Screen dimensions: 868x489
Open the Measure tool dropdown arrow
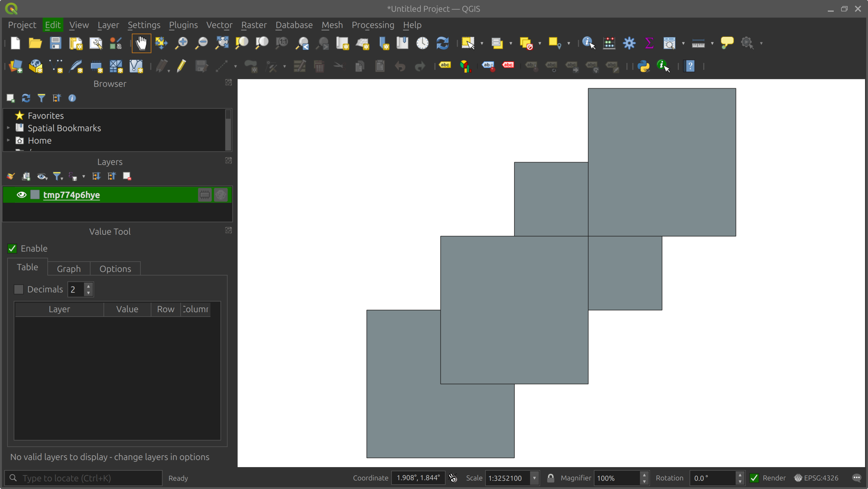click(712, 43)
